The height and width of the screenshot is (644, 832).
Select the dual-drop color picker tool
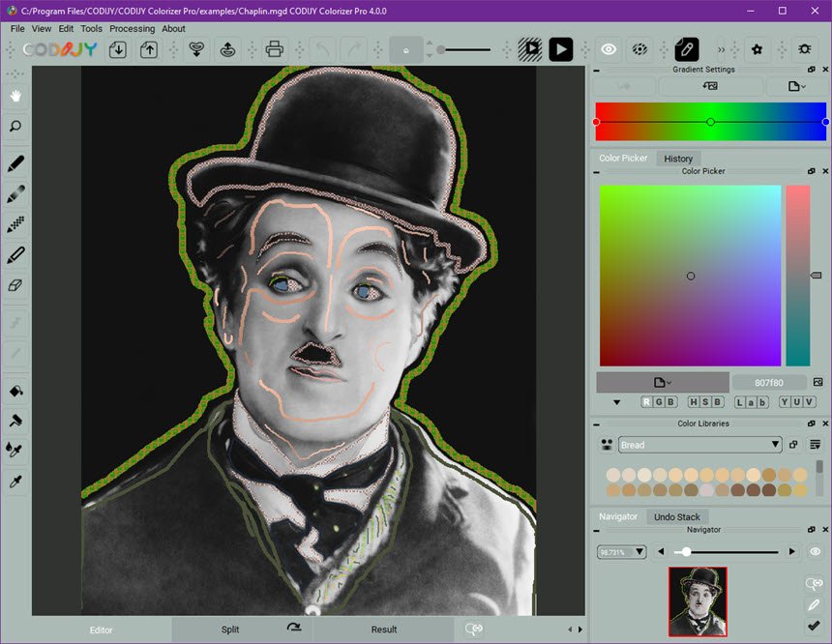[x=15, y=450]
